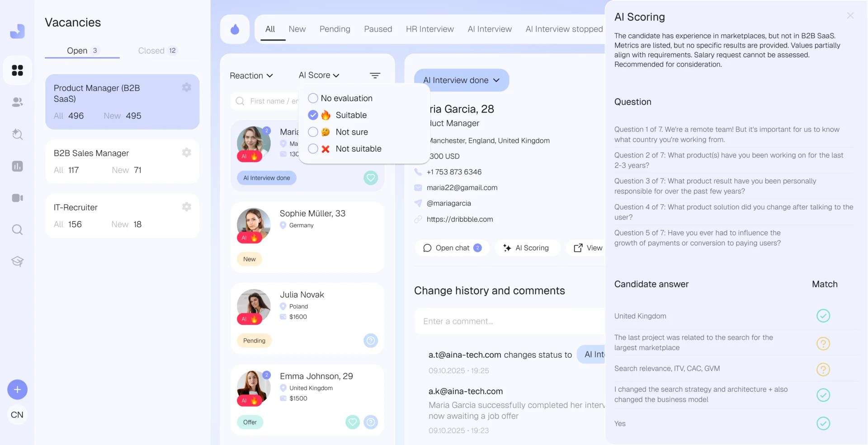Click the green heart on Maria's card
Image resolution: width=868 pixels, height=445 pixels.
(x=371, y=178)
